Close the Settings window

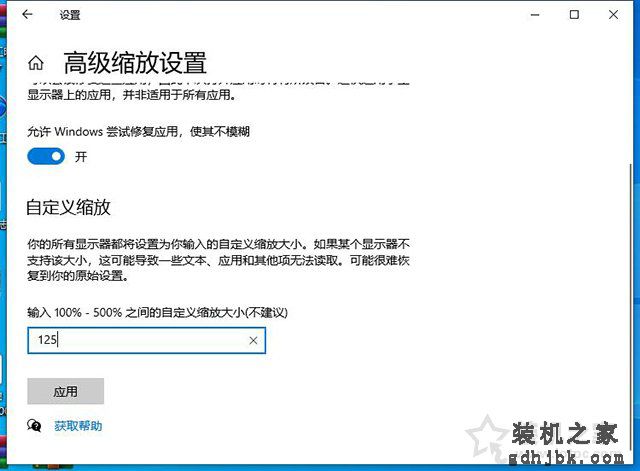(x=613, y=15)
